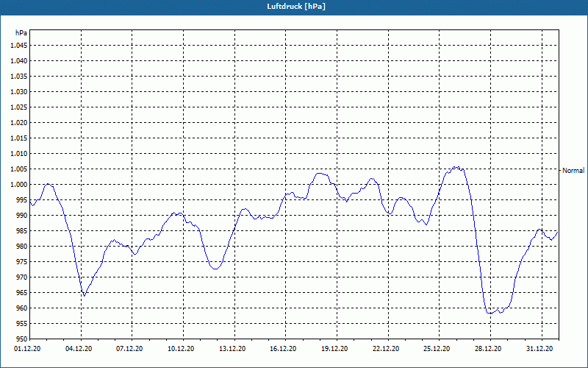Image resolution: width=588 pixels, height=368 pixels.
Task: Select the 19.12.20 date label
Action: [x=334, y=349]
